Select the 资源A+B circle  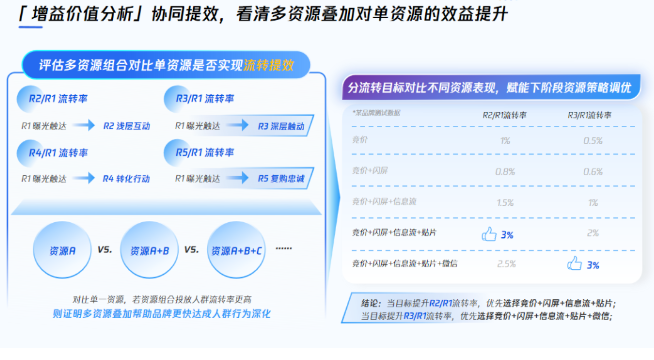point(149,250)
